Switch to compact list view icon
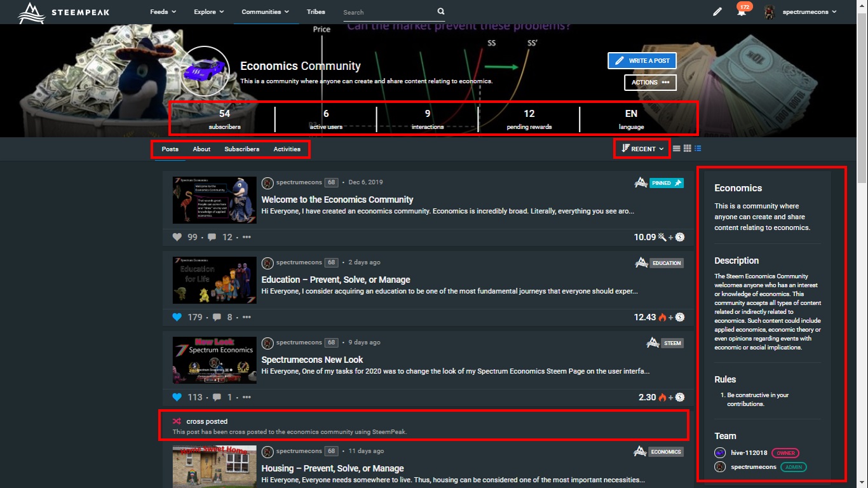Screen dimensions: 868x488 677,149
